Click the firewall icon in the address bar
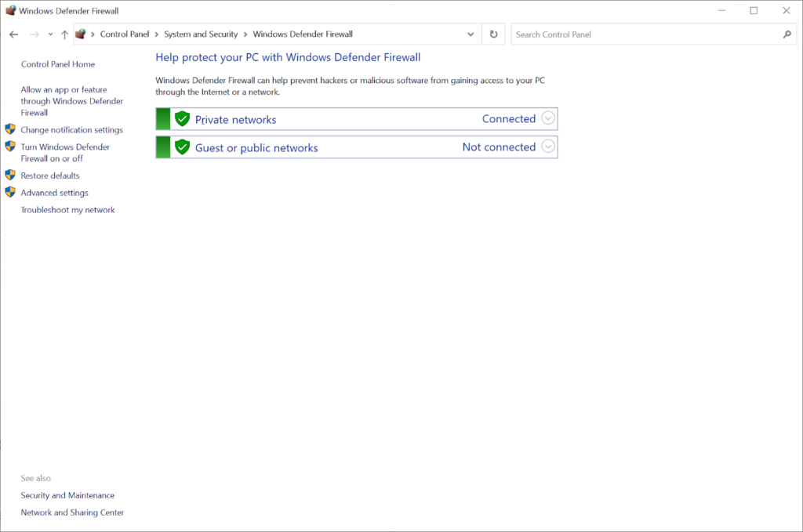 [x=81, y=34]
